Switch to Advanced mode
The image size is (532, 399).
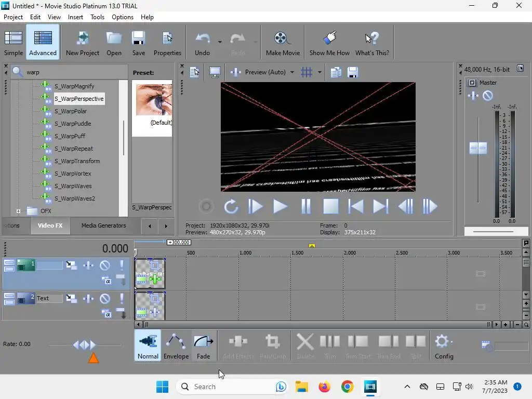(x=43, y=43)
